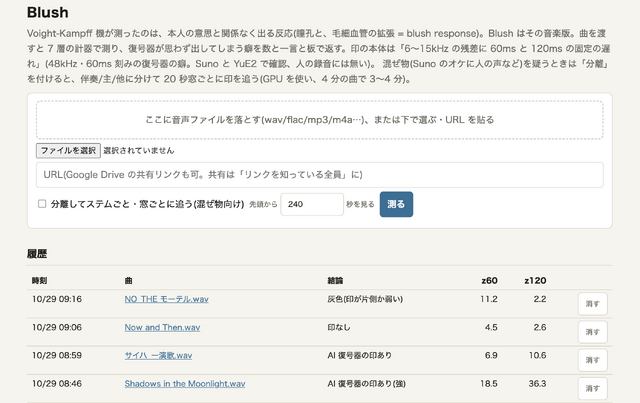Viewport: 640px width, 403px height.
Task: Click the z60 value 11.2
Action: click(489, 299)
